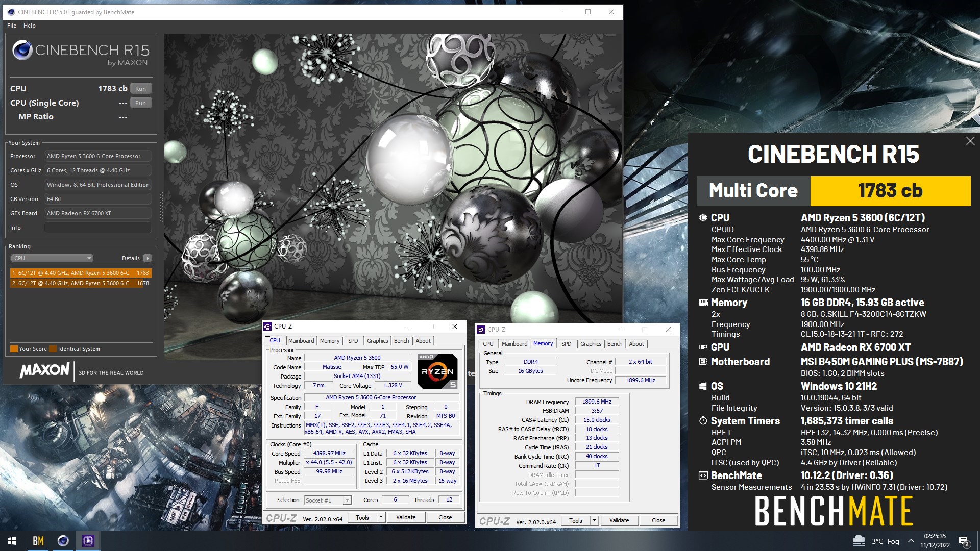980x551 pixels.
Task: Maximize the Cinebench window
Action: [588, 12]
